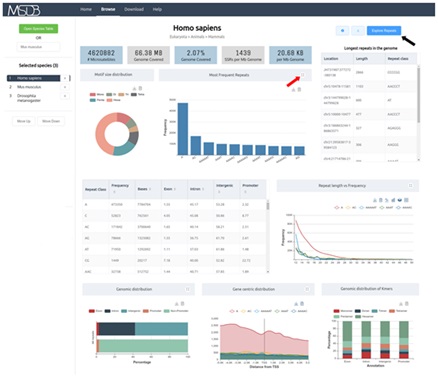Click the blue Explore Repeats button

click(x=384, y=31)
